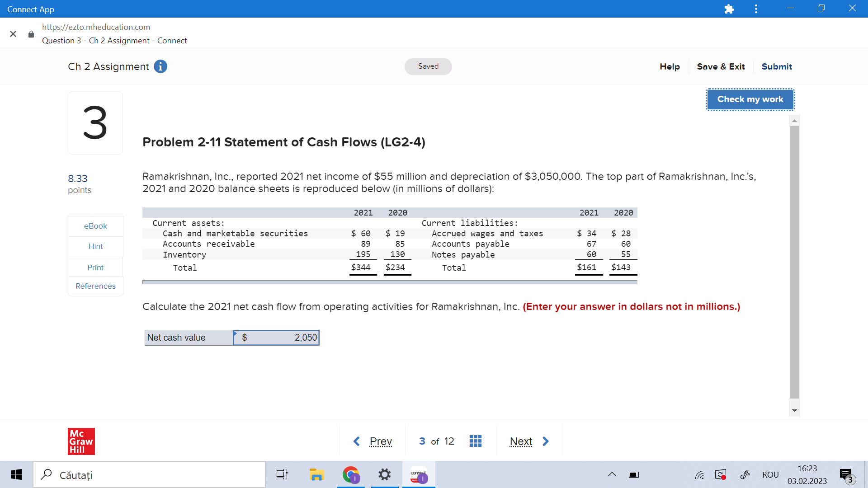Open the three-dot options menu in title bar
The height and width of the screenshot is (488, 868).
tap(755, 9)
